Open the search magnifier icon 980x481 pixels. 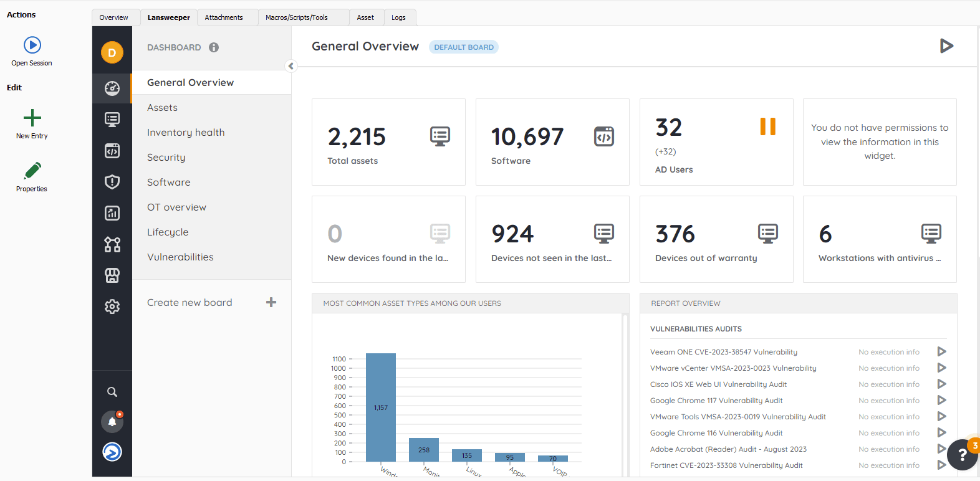(112, 392)
